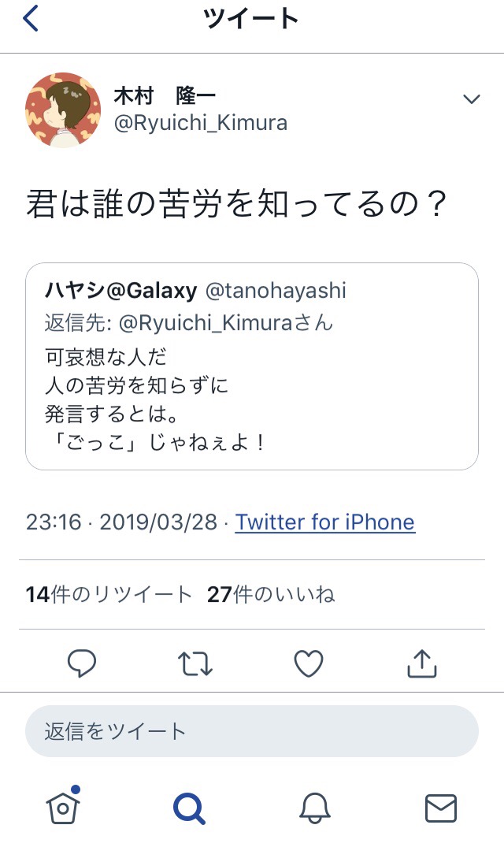Open the Home tab icon

pos(63,806)
